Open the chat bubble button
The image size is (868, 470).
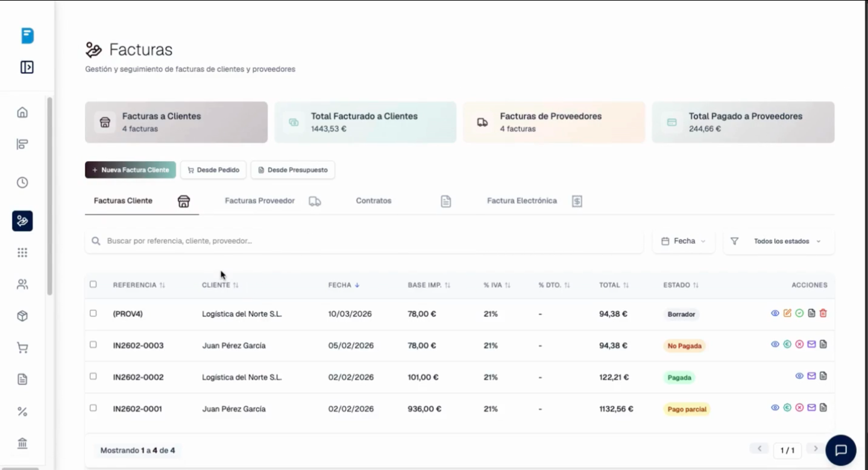(x=841, y=450)
